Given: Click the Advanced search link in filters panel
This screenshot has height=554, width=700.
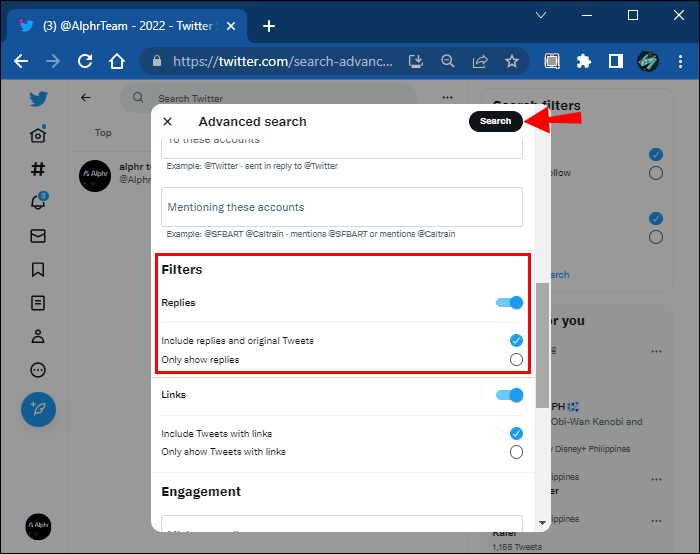Looking at the screenshot, I should (x=560, y=275).
